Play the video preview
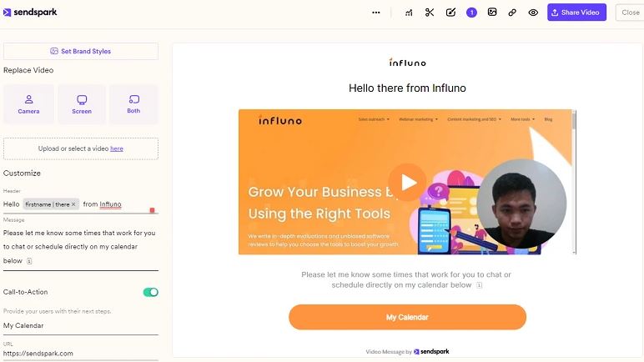The width and height of the screenshot is (644, 362). (407, 183)
